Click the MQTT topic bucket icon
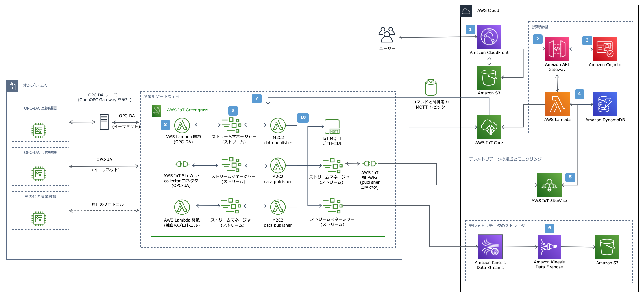 [x=431, y=88]
